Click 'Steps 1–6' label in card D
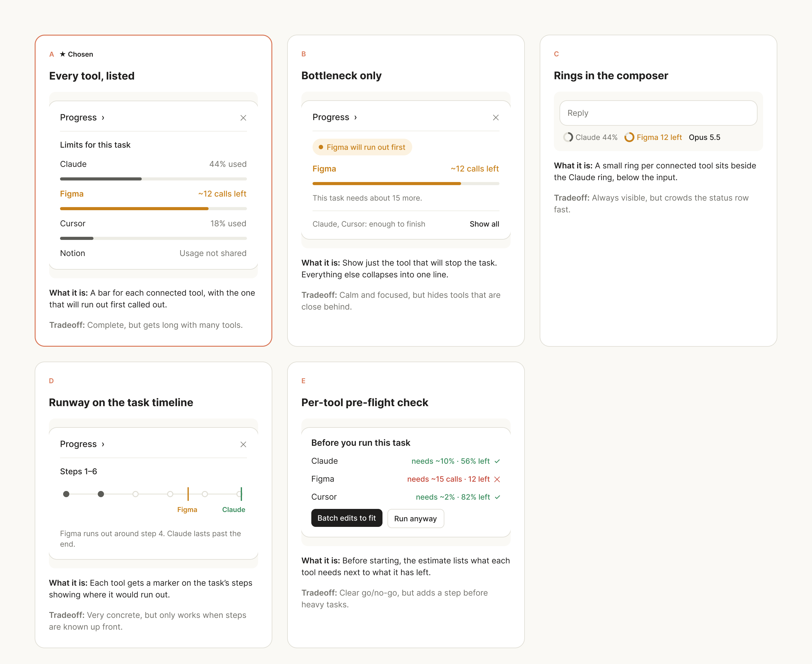 [78, 471]
